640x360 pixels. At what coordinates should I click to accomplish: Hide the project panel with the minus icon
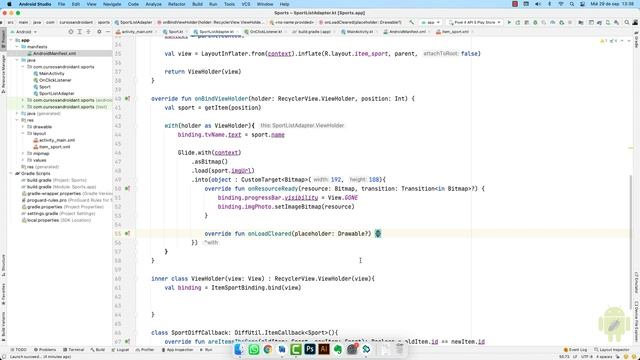click(x=108, y=31)
